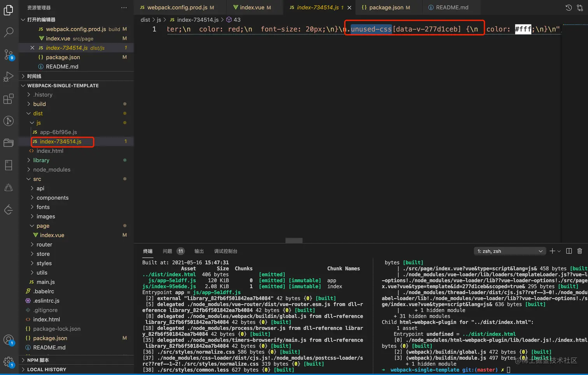Expand the build folder
This screenshot has width=588, height=375.
click(x=77, y=104)
